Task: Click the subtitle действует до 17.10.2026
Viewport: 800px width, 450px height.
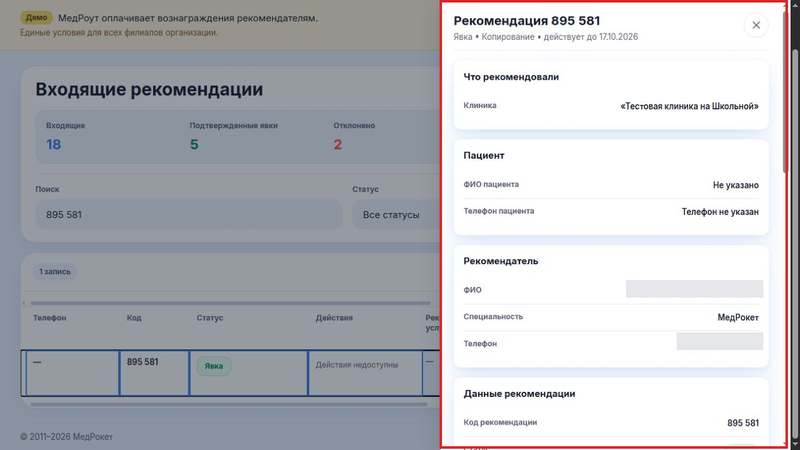Action: click(x=590, y=37)
